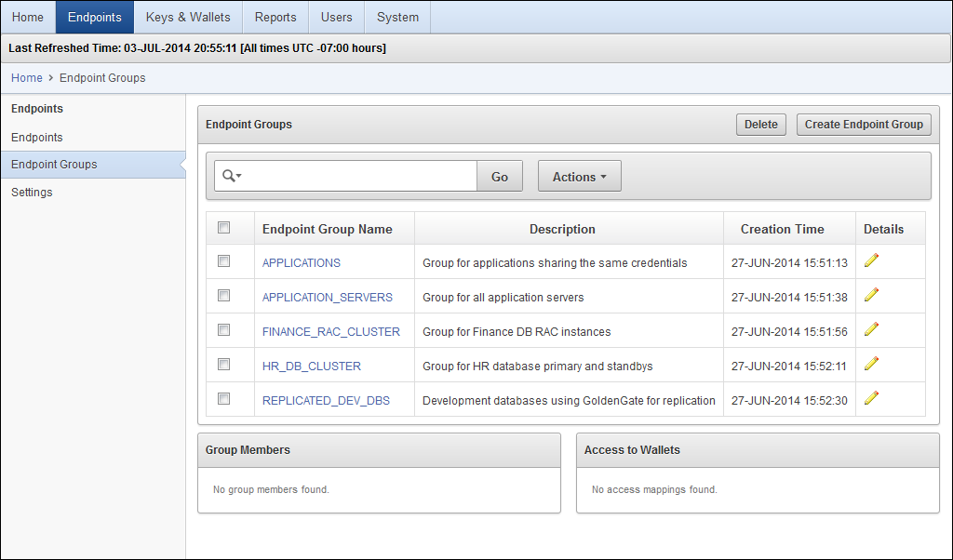Tick the FINANCE_RAC_CLUSTER checkbox
This screenshot has width=953, height=560.
(224, 330)
